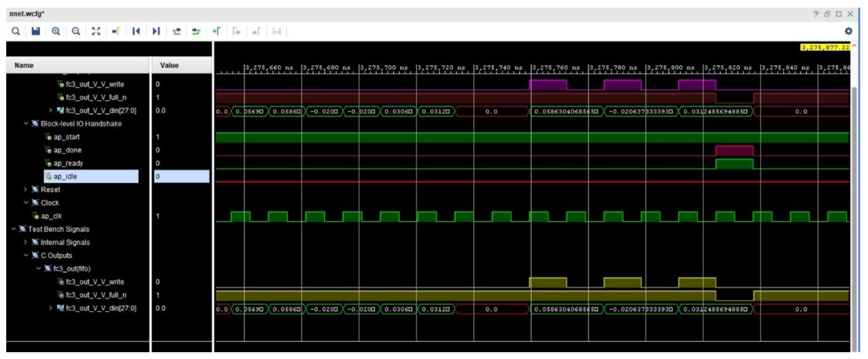Click the 3,275,820 ns ruler tick
The image size is (868, 359).
728,68
